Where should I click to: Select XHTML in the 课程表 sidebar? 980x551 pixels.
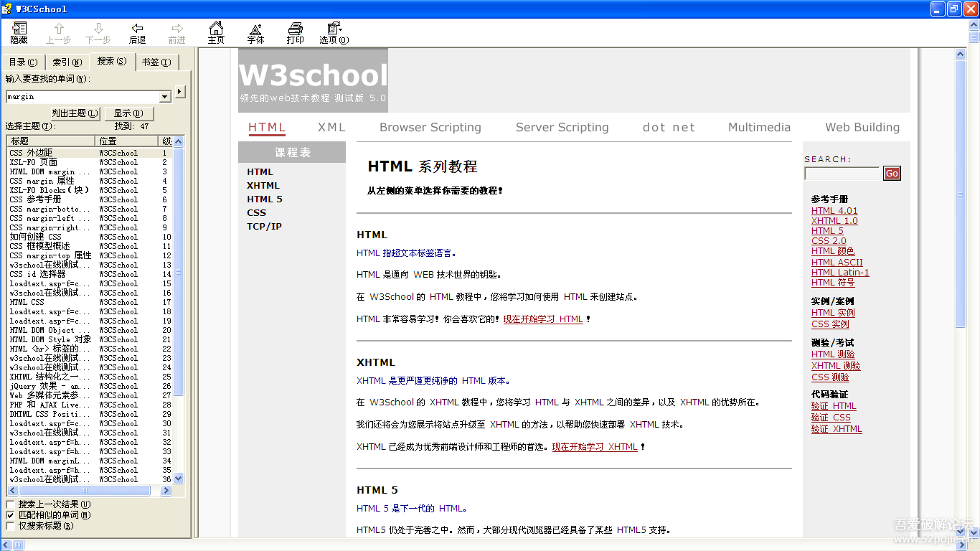263,185
